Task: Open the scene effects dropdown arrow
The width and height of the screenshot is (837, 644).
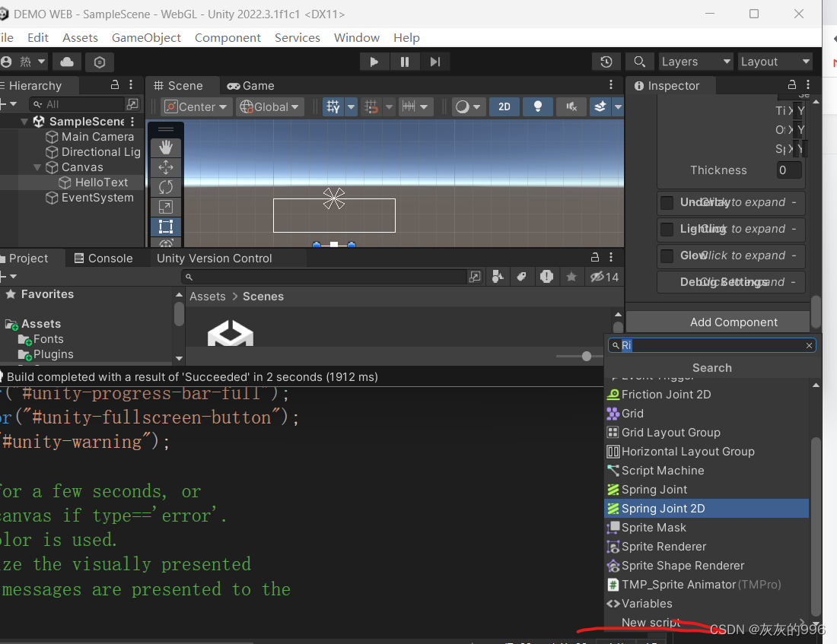Action: [x=618, y=106]
